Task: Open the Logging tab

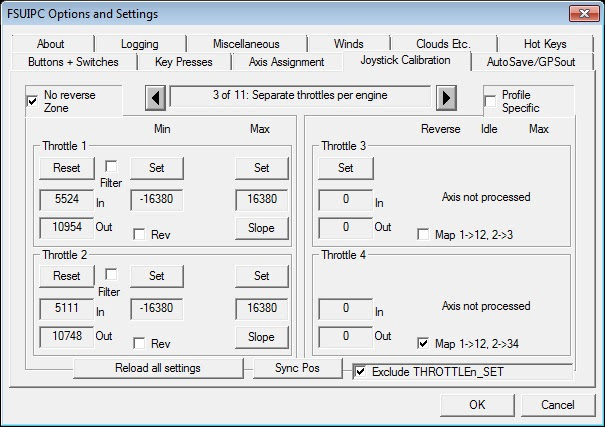Action: point(140,44)
